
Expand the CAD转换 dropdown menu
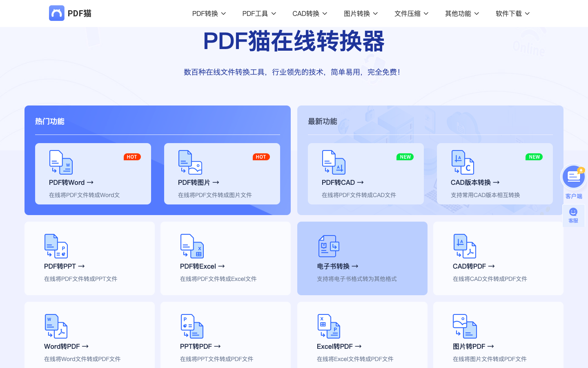coord(309,13)
